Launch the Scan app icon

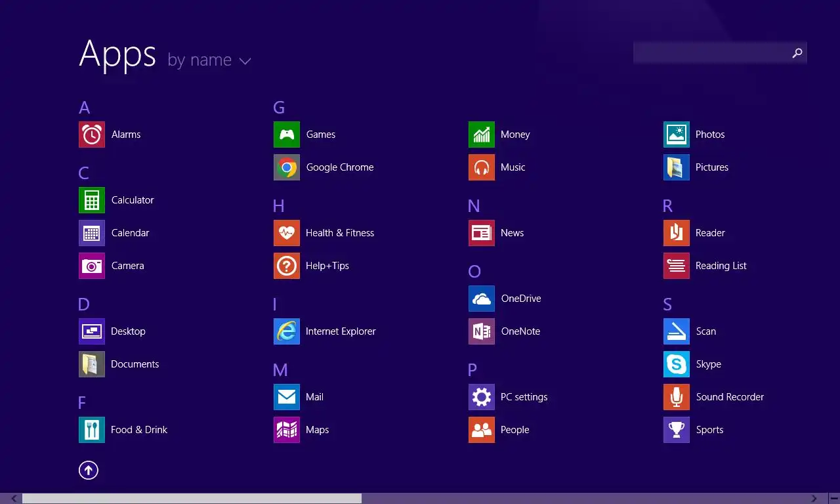677,331
